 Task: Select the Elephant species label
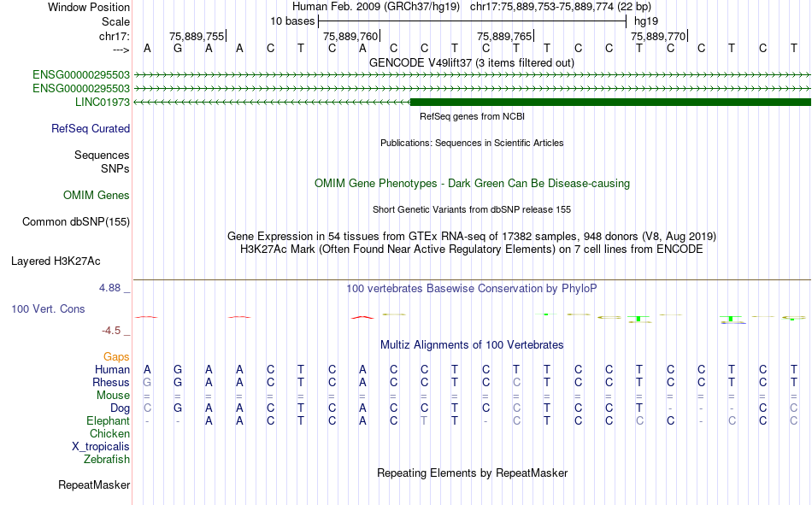(109, 420)
